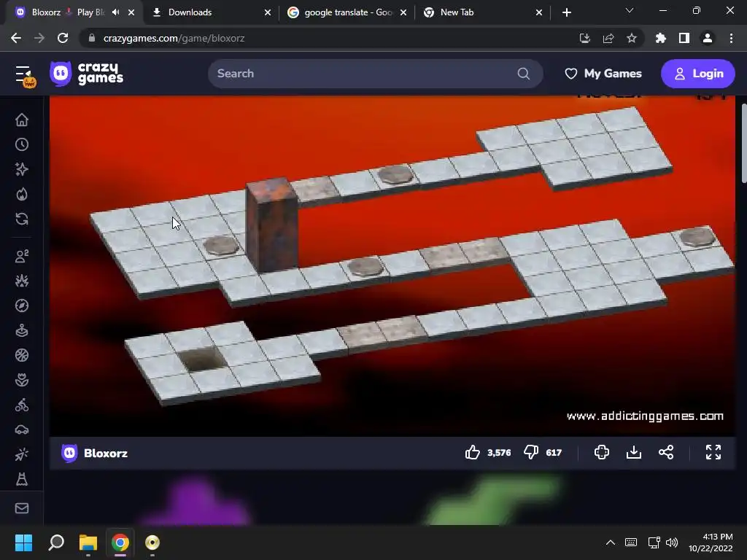Go to CrazyGames home logo

point(87,74)
